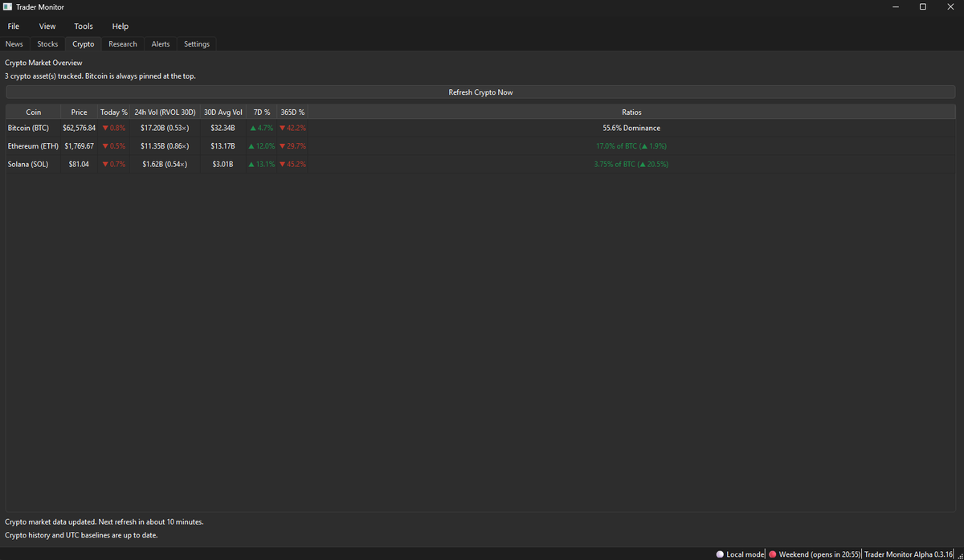
Task: Click the 30D Avg Vol column header
Action: click(x=223, y=112)
